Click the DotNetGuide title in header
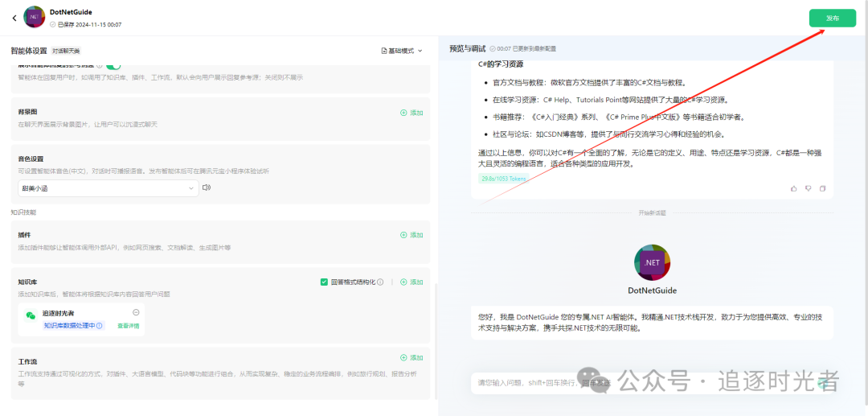Screen dimensions: 868x416 pos(71,12)
